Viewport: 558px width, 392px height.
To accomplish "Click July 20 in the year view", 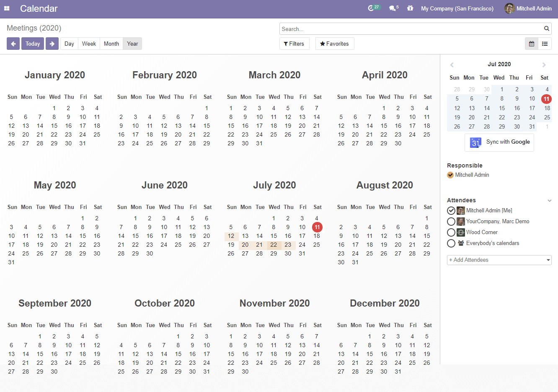I will (x=245, y=245).
